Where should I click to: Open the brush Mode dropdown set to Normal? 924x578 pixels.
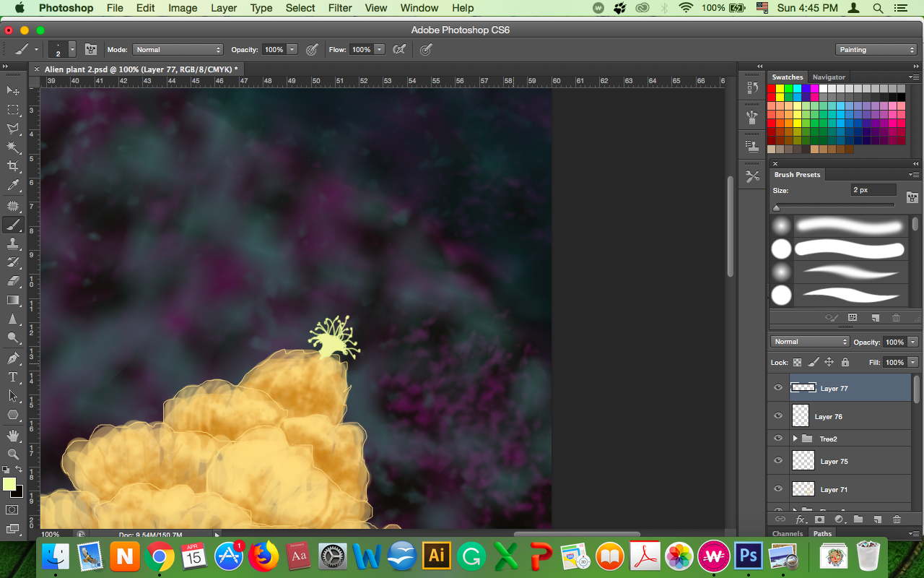178,50
